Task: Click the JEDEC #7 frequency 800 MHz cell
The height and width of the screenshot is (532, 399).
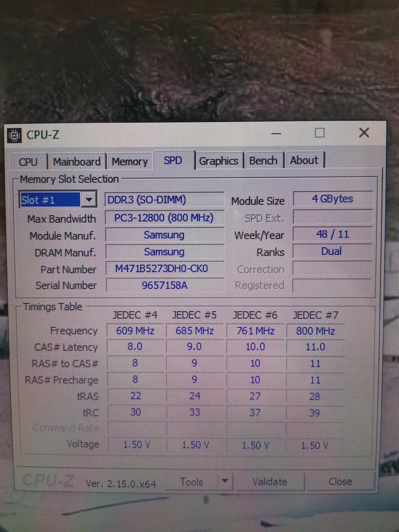Action: click(x=315, y=331)
